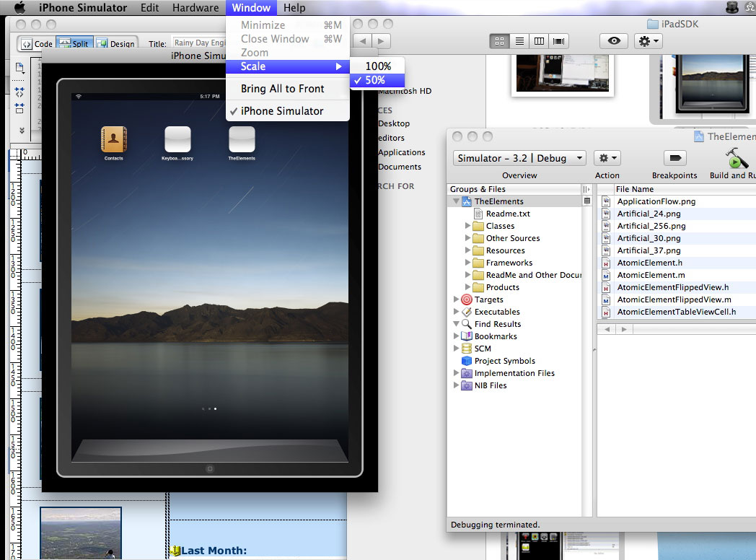Select ApplicationFlow.png in file list
This screenshot has height=560, width=756.
coord(656,201)
